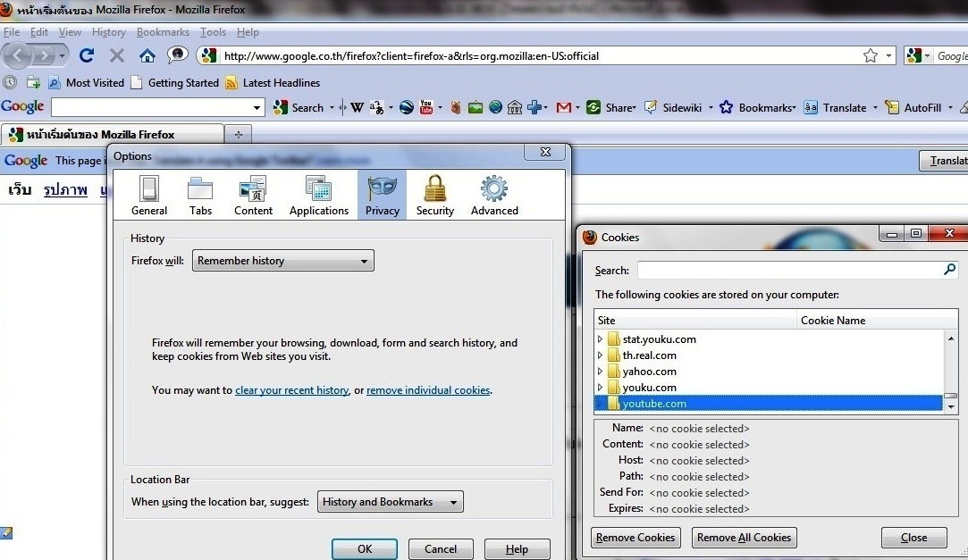Viewport: 968px width, 560px height.
Task: Click the browser Back arrow button
Action: 18,56
